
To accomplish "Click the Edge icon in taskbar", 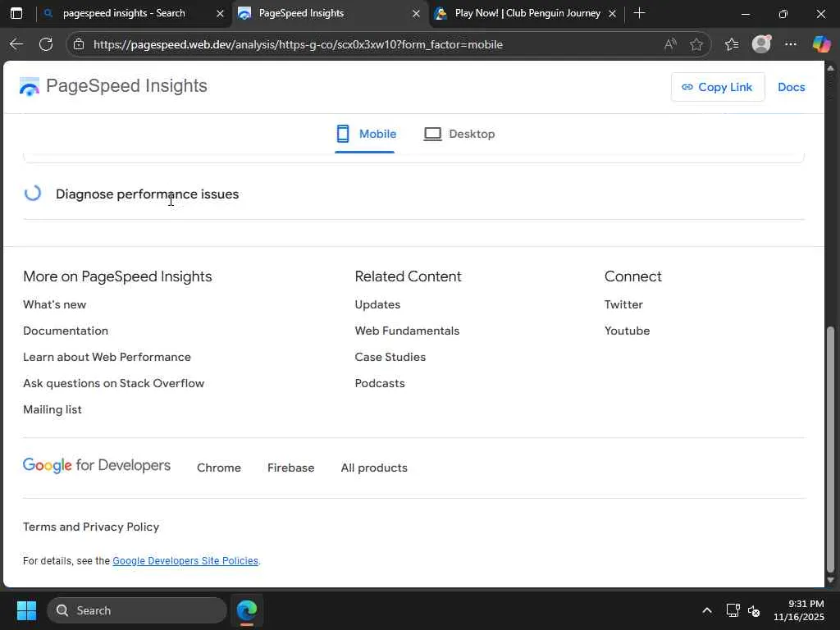I will (247, 610).
